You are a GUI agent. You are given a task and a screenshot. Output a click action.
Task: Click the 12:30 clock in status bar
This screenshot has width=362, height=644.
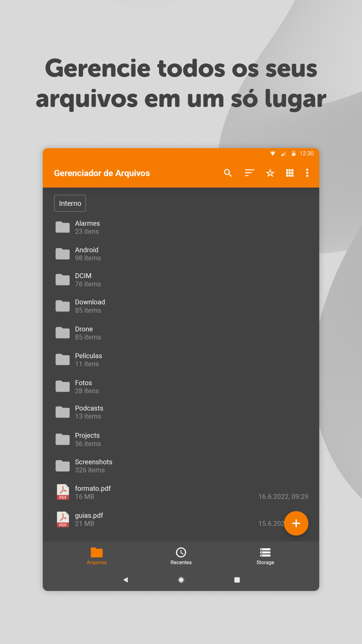click(307, 153)
